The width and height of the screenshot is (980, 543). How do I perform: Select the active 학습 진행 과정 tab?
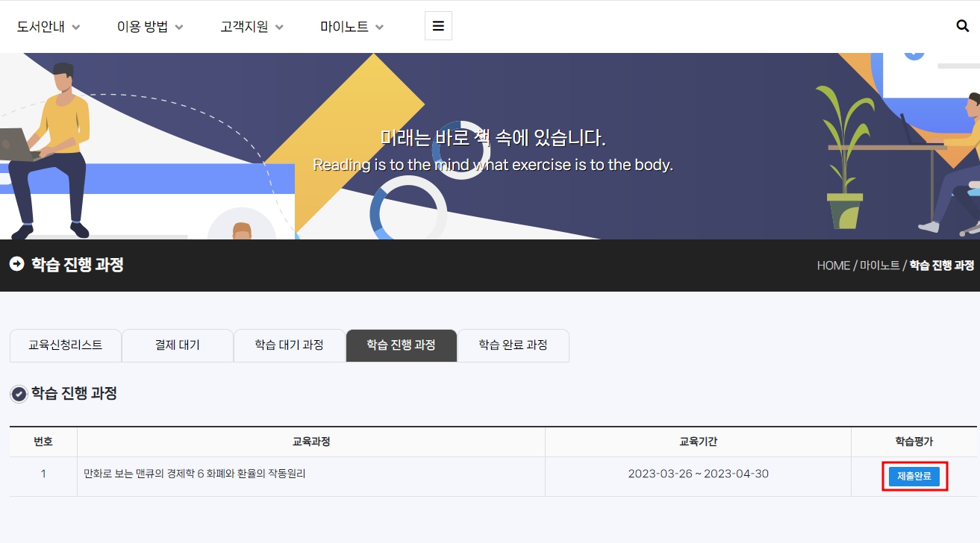click(x=402, y=345)
